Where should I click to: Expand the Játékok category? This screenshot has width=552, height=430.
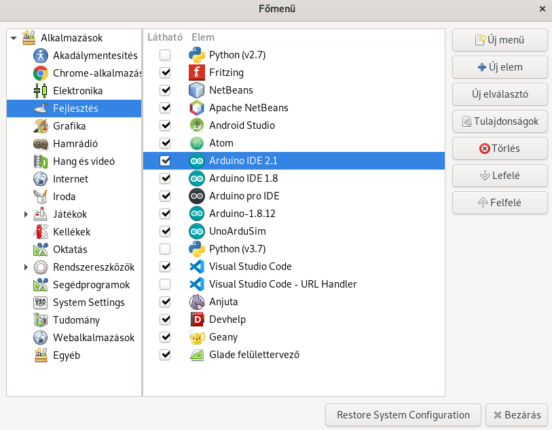[26, 214]
